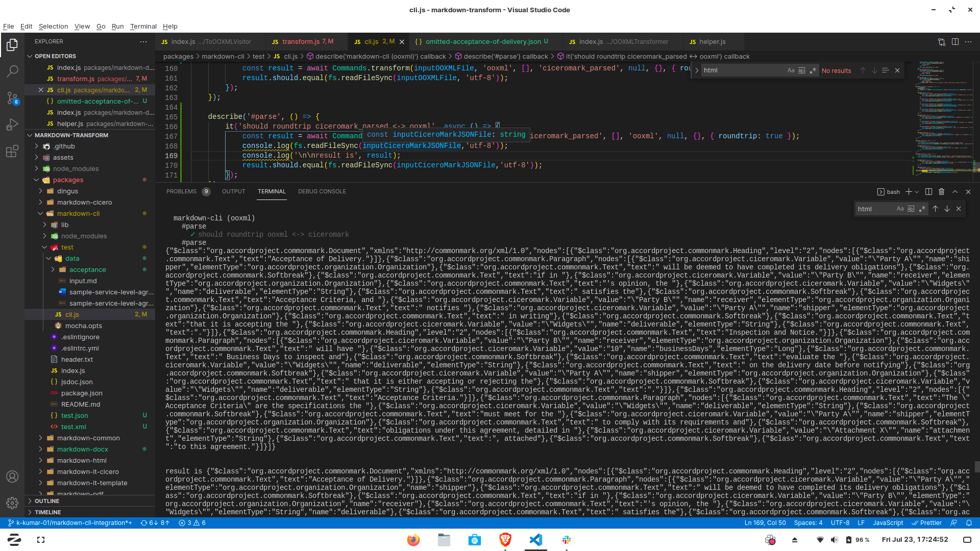
Task: Toggle Match Whole Word in terminal find
Action: click(x=911, y=209)
